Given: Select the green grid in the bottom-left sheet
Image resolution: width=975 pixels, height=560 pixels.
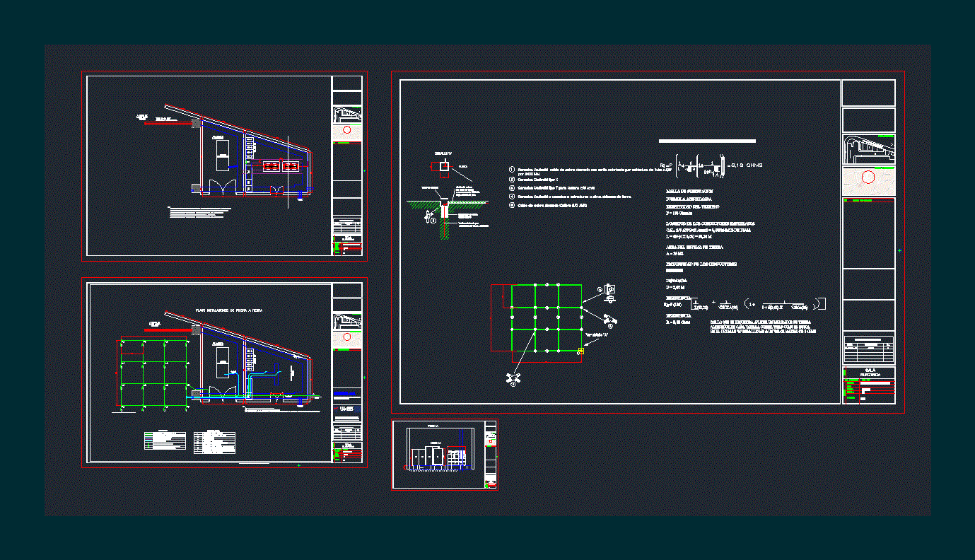Looking at the screenshot, I should [154, 374].
